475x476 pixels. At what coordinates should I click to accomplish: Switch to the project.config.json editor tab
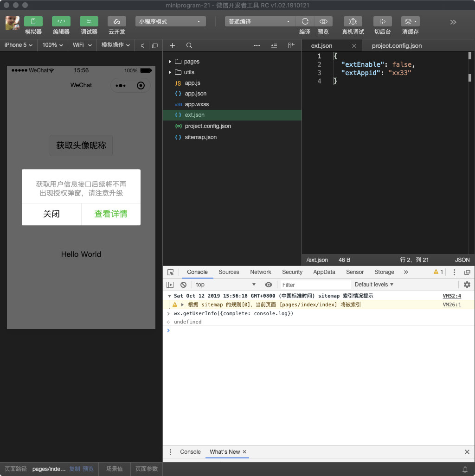click(397, 46)
